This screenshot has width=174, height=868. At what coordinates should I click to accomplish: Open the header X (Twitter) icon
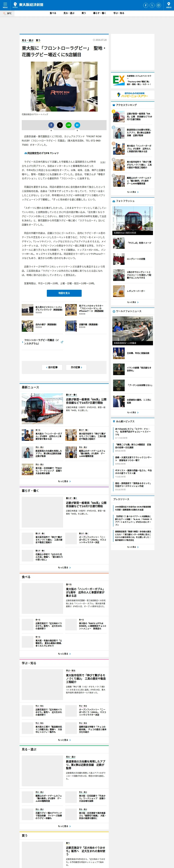(x=152, y=5)
